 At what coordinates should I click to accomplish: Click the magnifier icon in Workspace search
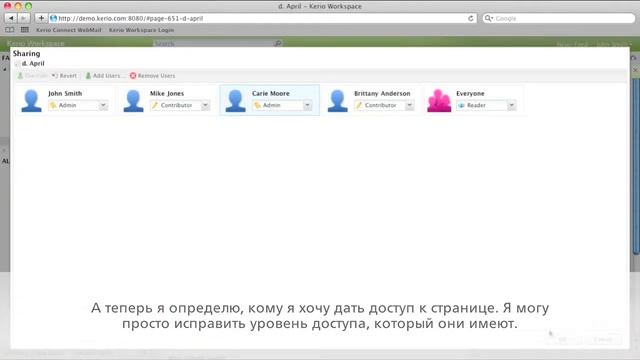coord(278,43)
